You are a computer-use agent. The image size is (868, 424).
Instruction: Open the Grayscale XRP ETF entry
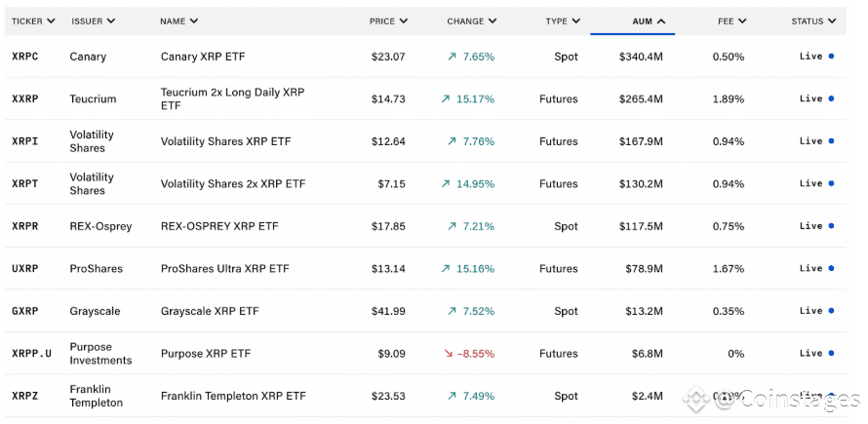click(210, 312)
